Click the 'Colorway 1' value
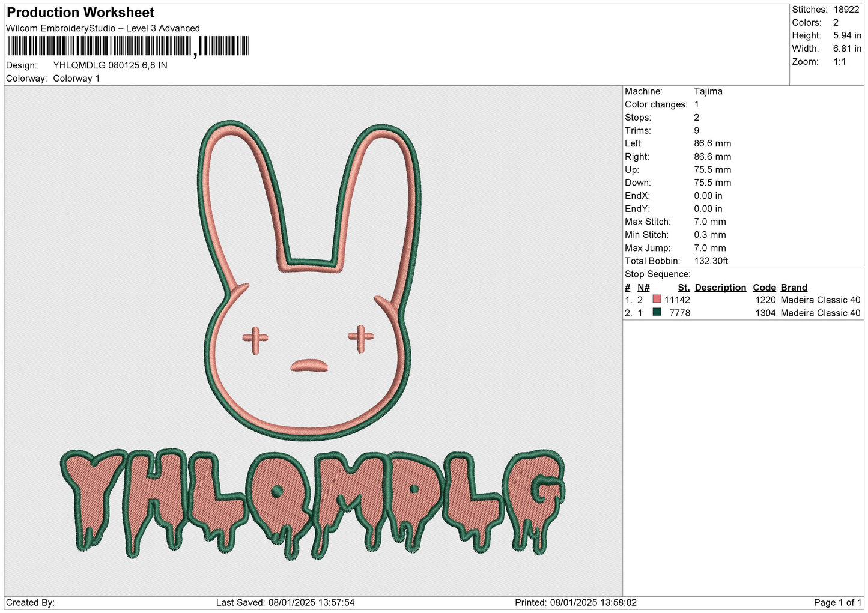The height and width of the screenshot is (613, 868). click(x=76, y=79)
